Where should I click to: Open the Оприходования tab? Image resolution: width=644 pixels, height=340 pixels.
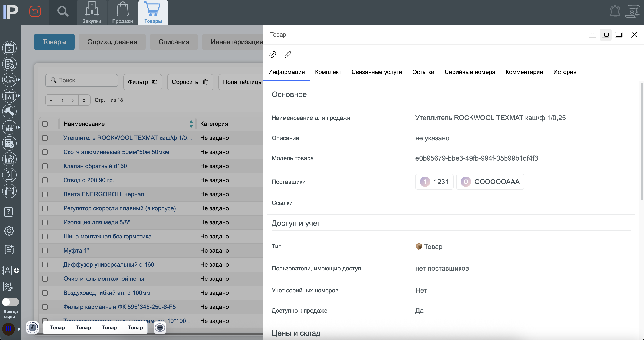112,42
